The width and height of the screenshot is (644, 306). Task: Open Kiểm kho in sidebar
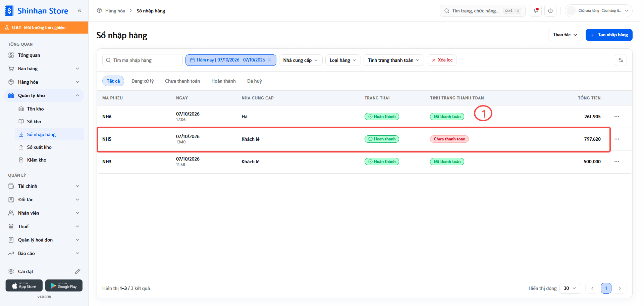pyautogui.click(x=50, y=160)
